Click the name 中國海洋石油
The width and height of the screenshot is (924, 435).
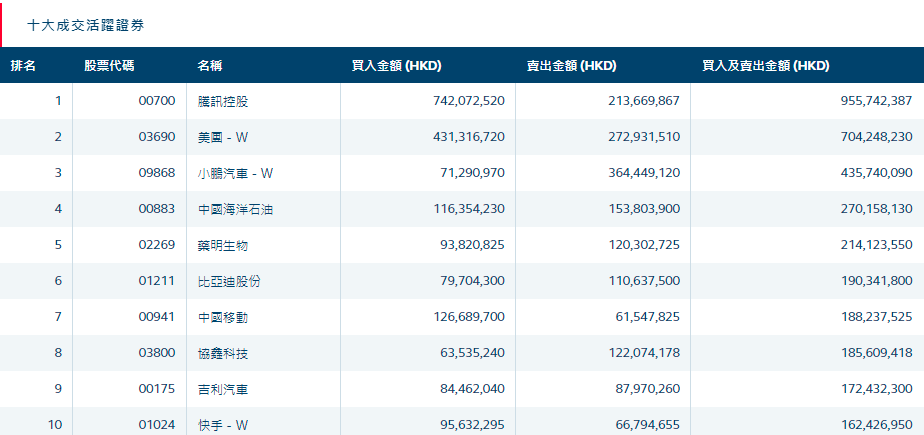(x=235, y=209)
